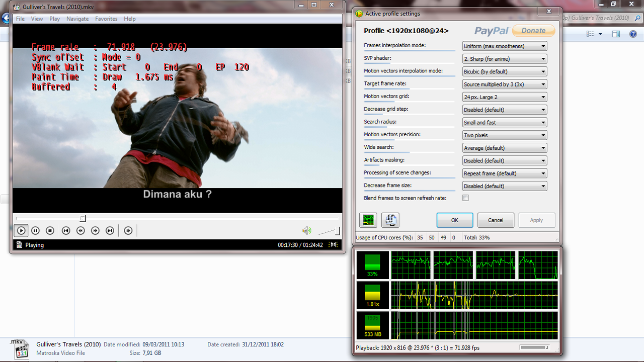The height and width of the screenshot is (362, 644).
Task: Click the 33% CPU usage indicator
Action: (372, 265)
